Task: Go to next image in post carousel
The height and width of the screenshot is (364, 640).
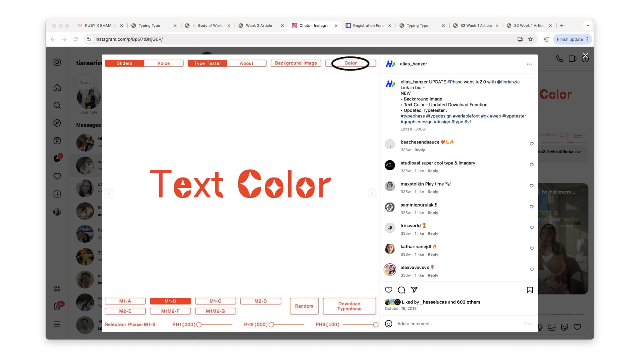Action: tap(372, 193)
